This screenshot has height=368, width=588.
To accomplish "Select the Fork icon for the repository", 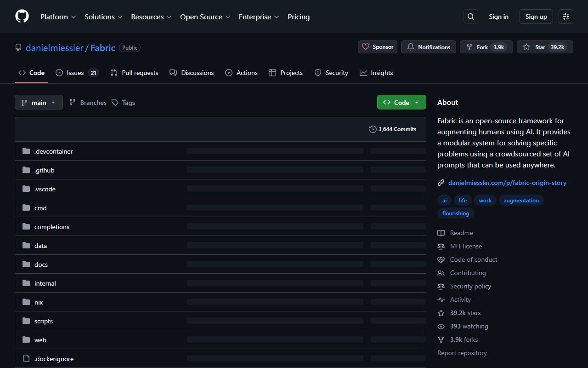I will tap(469, 46).
